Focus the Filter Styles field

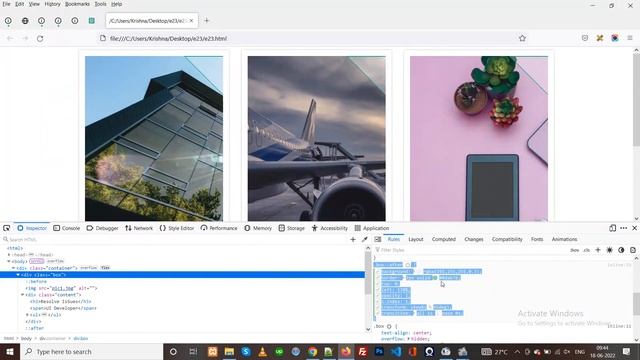click(469, 250)
